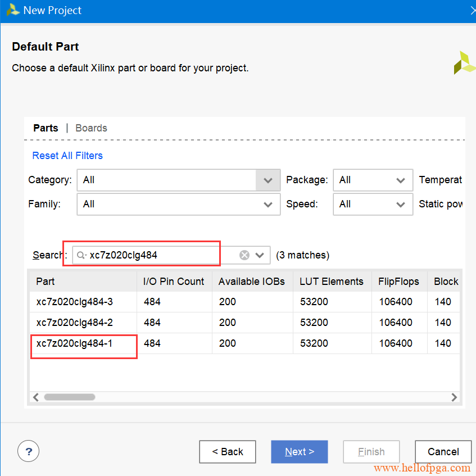This screenshot has width=476, height=476.
Task: Sort by Available IOBs column header
Action: pyautogui.click(x=252, y=282)
